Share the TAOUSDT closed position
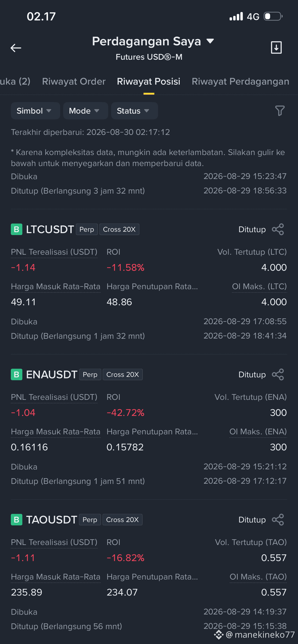The width and height of the screenshot is (298, 644). tap(278, 520)
